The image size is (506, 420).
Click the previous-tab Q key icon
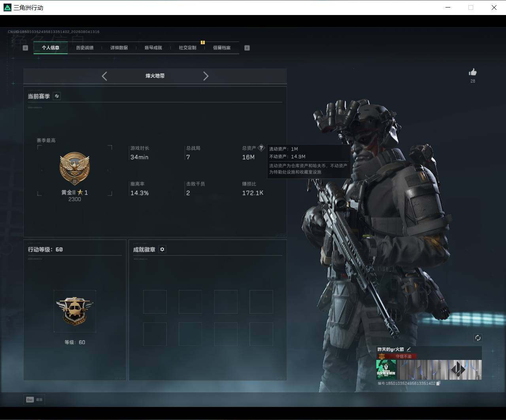25,48
